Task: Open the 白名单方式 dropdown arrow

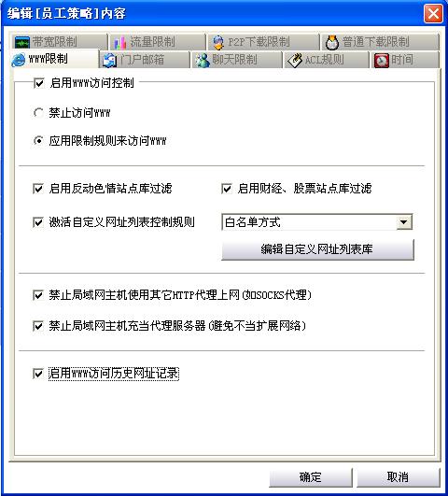Action: 404,222
